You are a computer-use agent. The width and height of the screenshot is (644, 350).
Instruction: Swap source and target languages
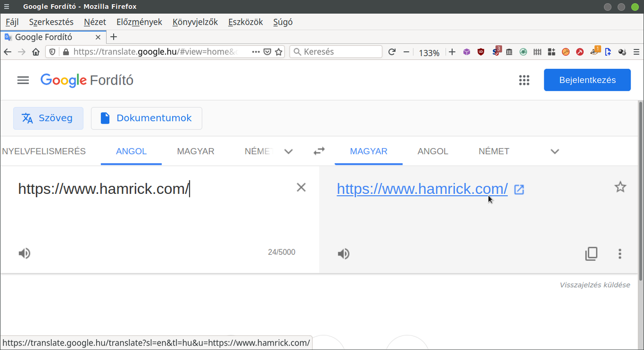click(319, 151)
